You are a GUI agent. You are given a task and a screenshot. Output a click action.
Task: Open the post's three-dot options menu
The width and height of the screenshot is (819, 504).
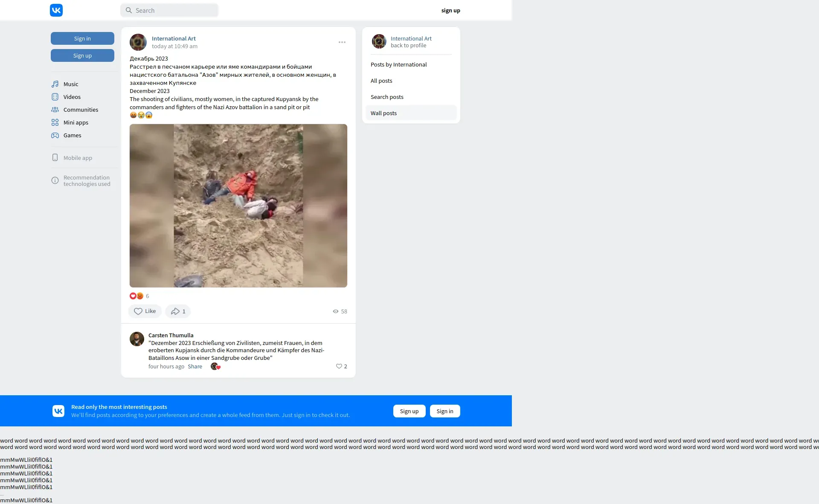[x=342, y=42]
